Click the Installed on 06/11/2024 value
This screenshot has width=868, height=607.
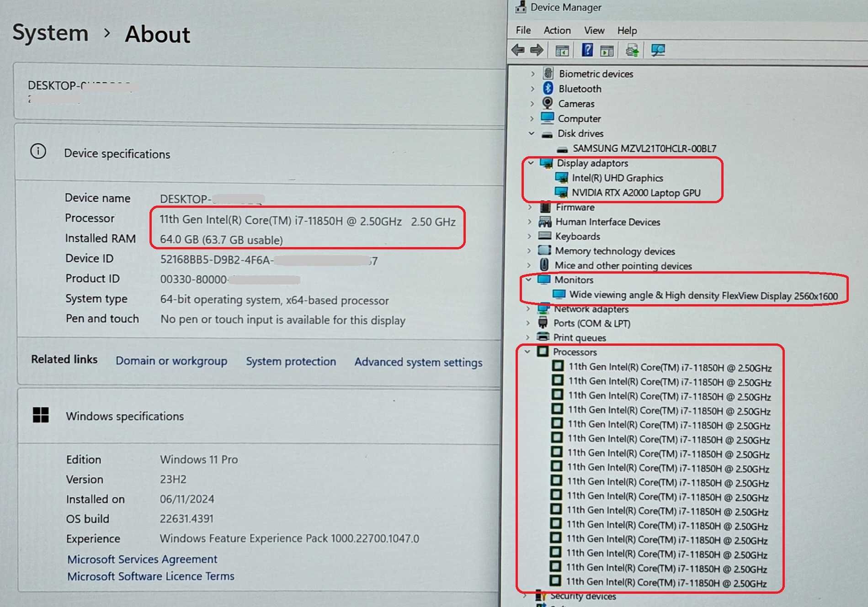click(x=187, y=499)
